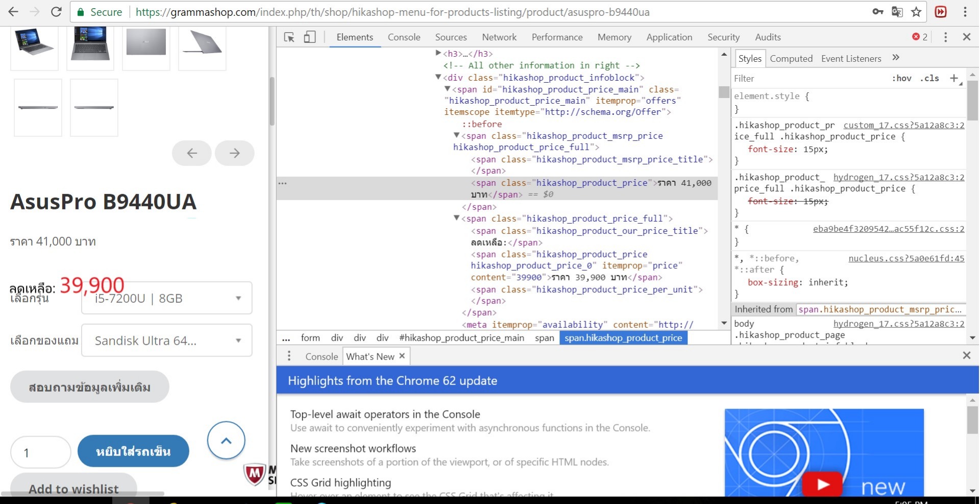Toggle the .cls class editor
The width and height of the screenshot is (980, 504).
tap(929, 78)
